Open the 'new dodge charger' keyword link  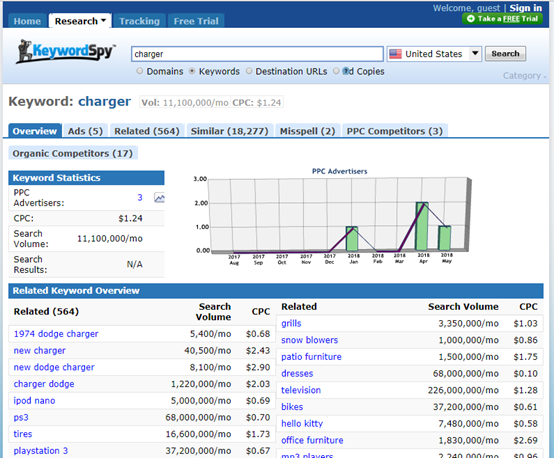(54, 367)
